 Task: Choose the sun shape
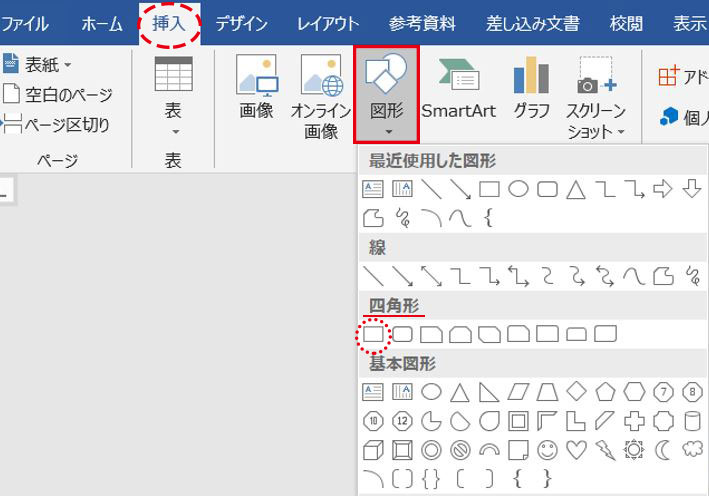[x=634, y=449]
